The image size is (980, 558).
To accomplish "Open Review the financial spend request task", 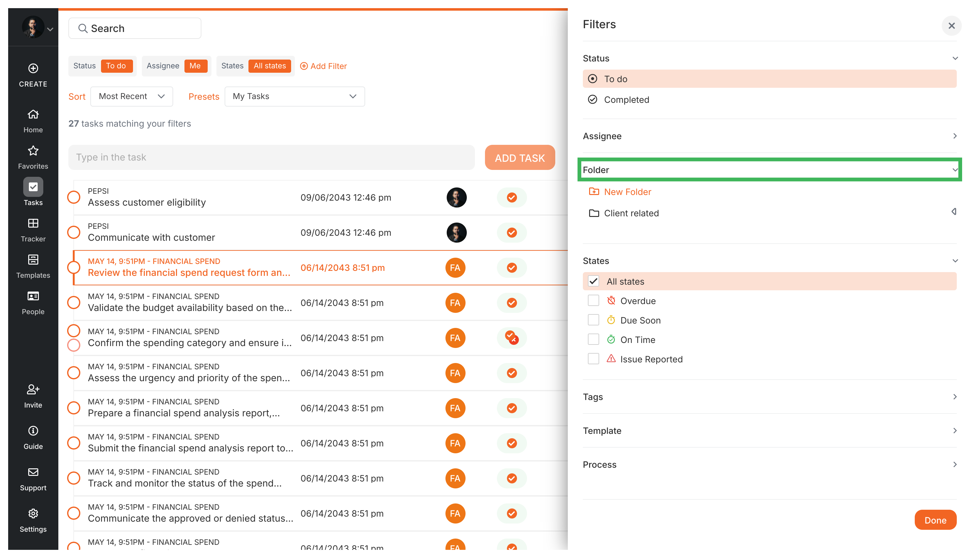I will [x=189, y=272].
